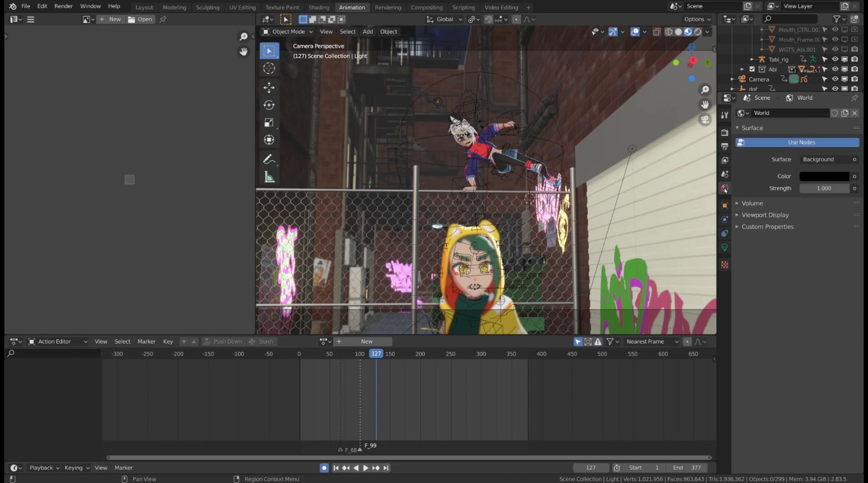868x483 pixels.
Task: Toggle the Auto Keying record button
Action: (324, 468)
